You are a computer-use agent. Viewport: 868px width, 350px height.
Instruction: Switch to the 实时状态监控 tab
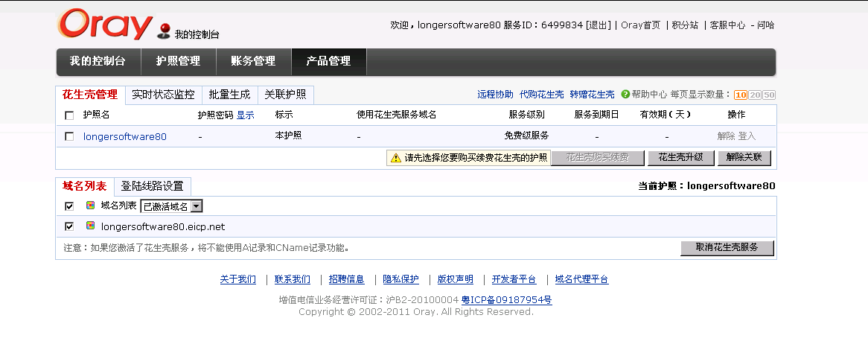tap(163, 95)
